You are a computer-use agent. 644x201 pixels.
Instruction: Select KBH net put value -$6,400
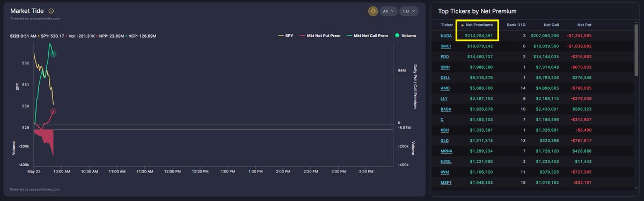tap(583, 130)
